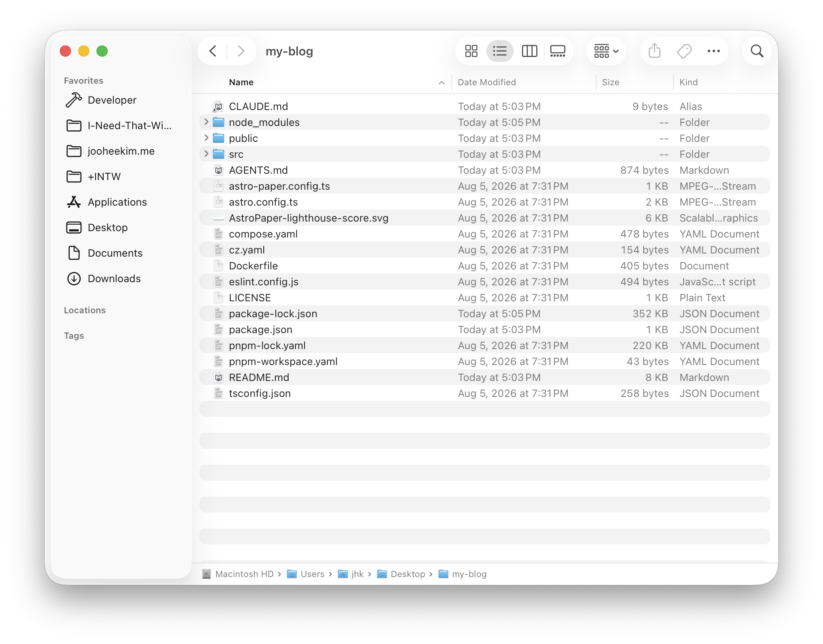Image resolution: width=823 pixels, height=644 pixels.
Task: Open Applications in the sidebar
Action: [117, 202]
